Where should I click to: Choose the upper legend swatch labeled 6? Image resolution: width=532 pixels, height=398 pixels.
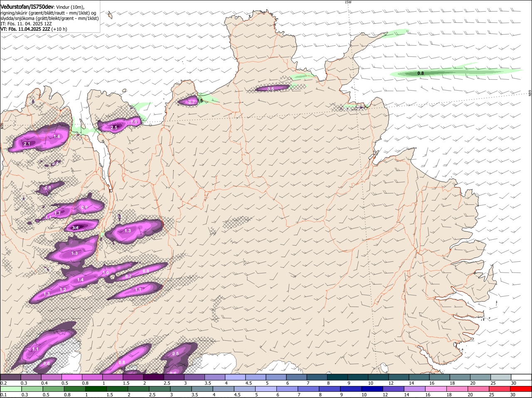click(297, 377)
